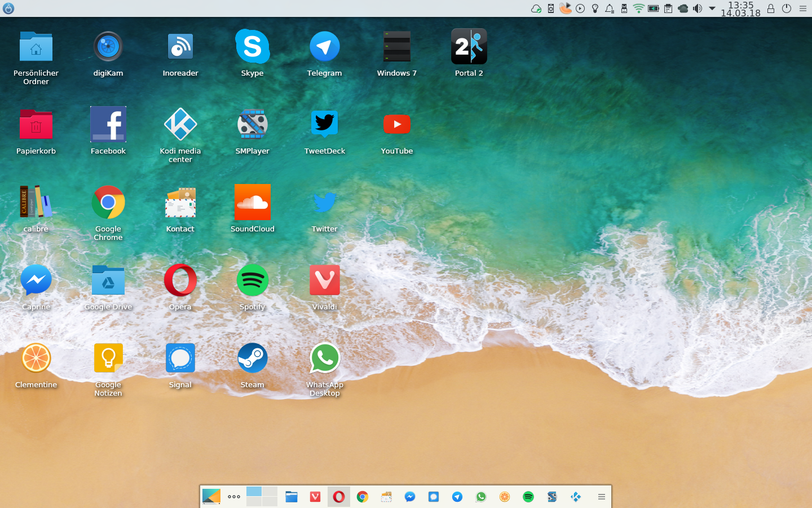Click the Clementine orange tray icon
812x508 pixels.
(x=566, y=8)
